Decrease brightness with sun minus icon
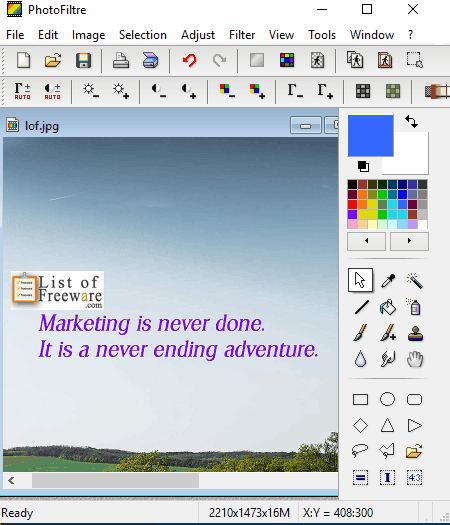The width and height of the screenshot is (450, 525). point(91,91)
